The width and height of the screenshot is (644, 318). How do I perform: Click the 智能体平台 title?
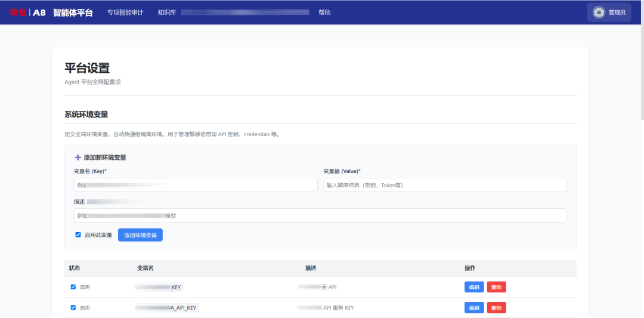pos(73,13)
